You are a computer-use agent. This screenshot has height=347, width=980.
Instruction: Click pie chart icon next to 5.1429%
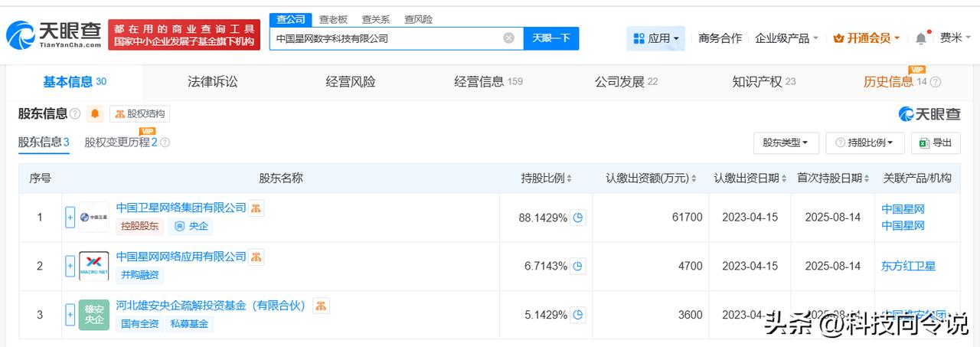pyautogui.click(x=578, y=315)
